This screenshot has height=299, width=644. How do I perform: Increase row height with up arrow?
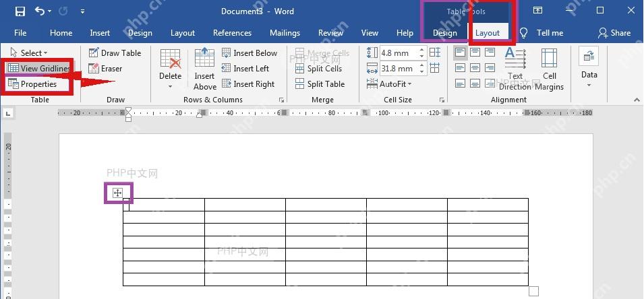[422, 50]
